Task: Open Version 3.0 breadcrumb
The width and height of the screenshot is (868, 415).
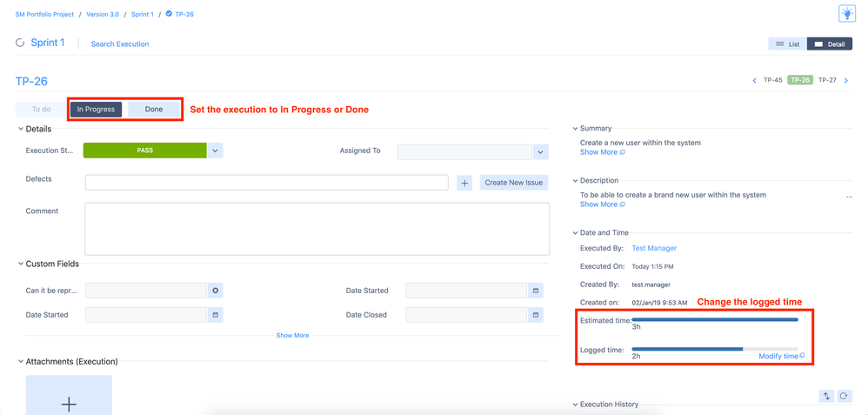Action: (x=103, y=15)
